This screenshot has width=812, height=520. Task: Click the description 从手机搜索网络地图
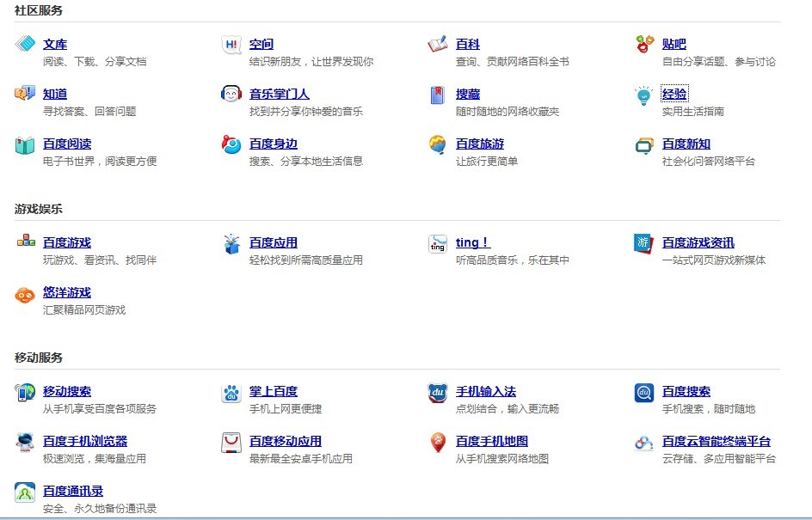501,458
